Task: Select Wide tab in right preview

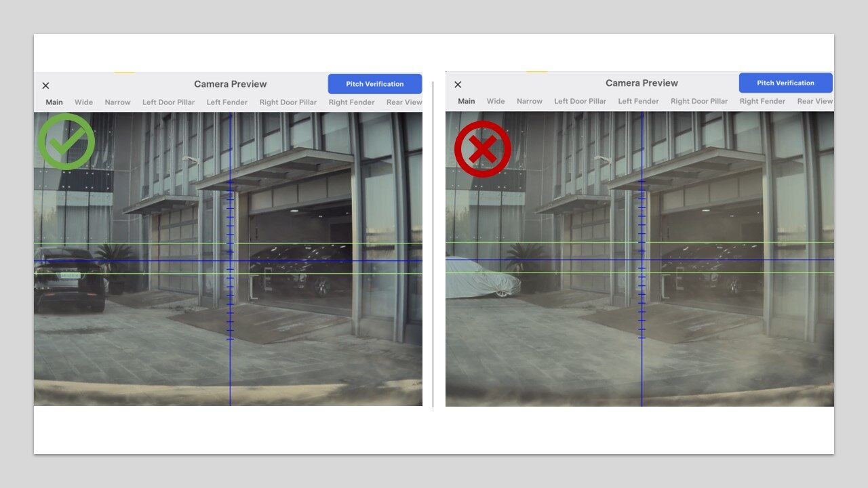Action: click(x=496, y=101)
